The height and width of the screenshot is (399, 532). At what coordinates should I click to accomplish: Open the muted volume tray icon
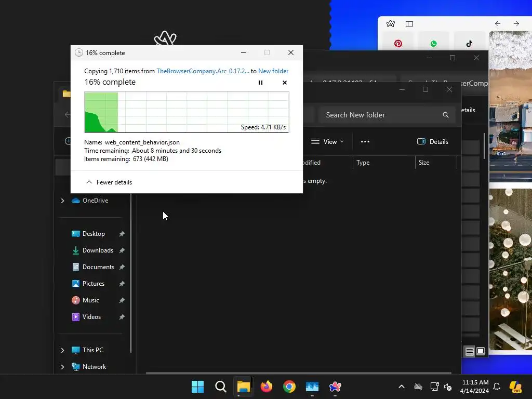448,387
